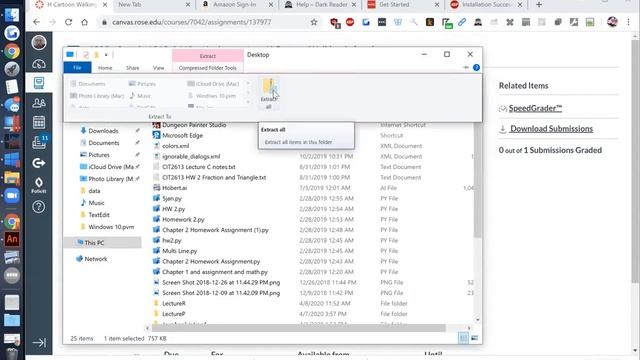Select Chapter 1 and assignment and math.py
This screenshot has width=640, height=360.
215,272
